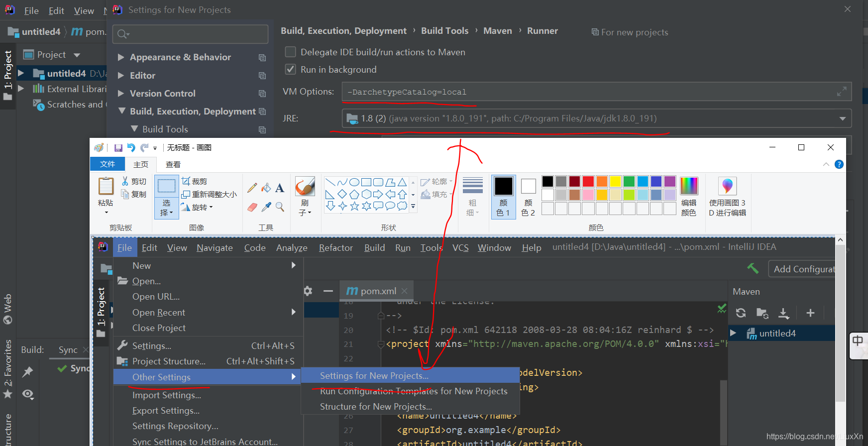Click the Crop (裁剪) icon
The height and width of the screenshot is (446, 868).
click(186, 181)
